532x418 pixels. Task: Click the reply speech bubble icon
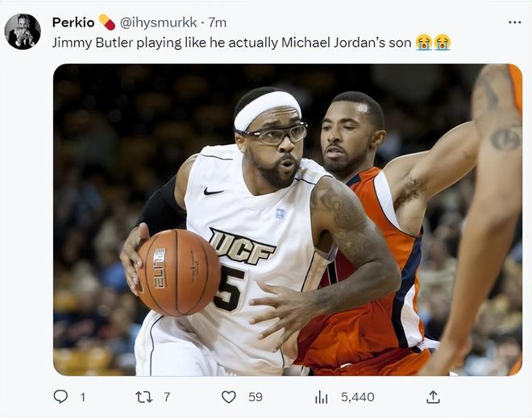click(x=60, y=396)
